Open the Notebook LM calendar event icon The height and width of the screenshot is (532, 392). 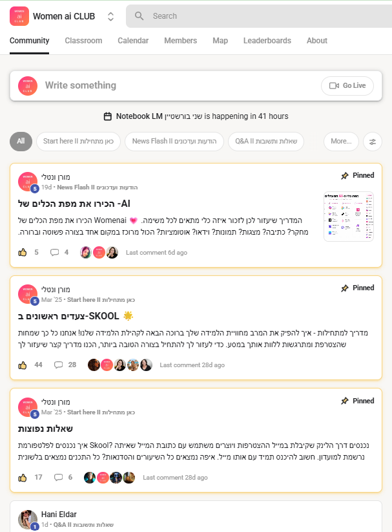click(x=107, y=116)
